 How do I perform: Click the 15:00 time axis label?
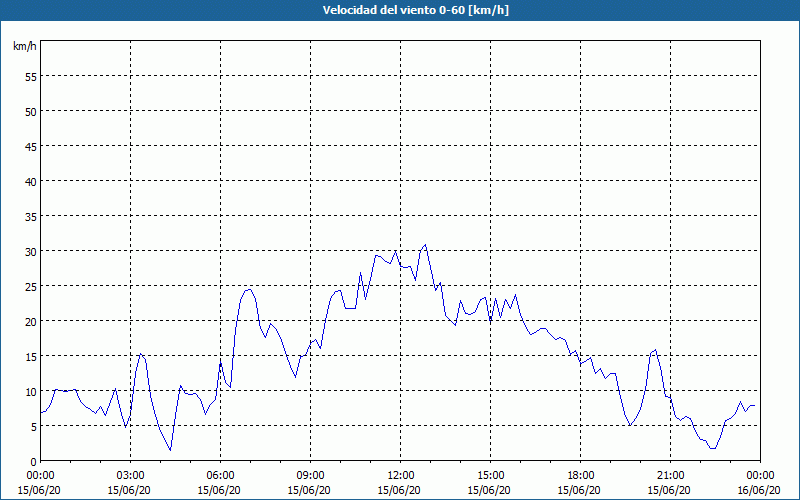click(x=490, y=476)
